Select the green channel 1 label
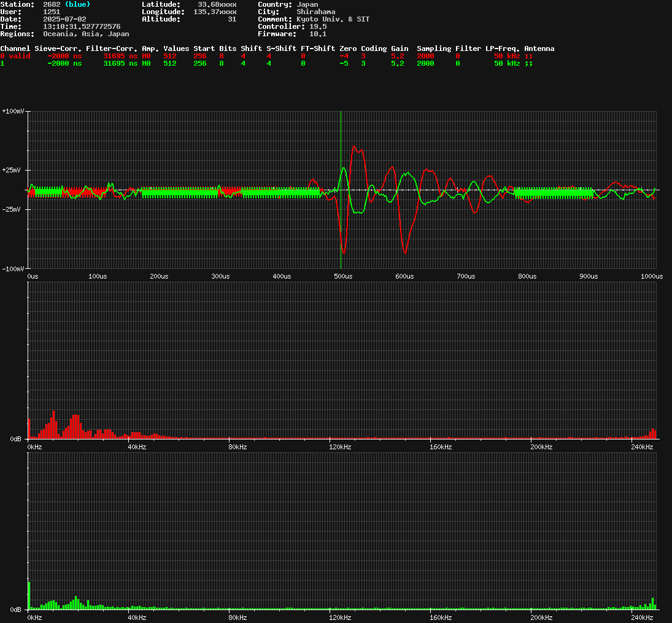Screen dimensions: 672x623 tap(2, 63)
